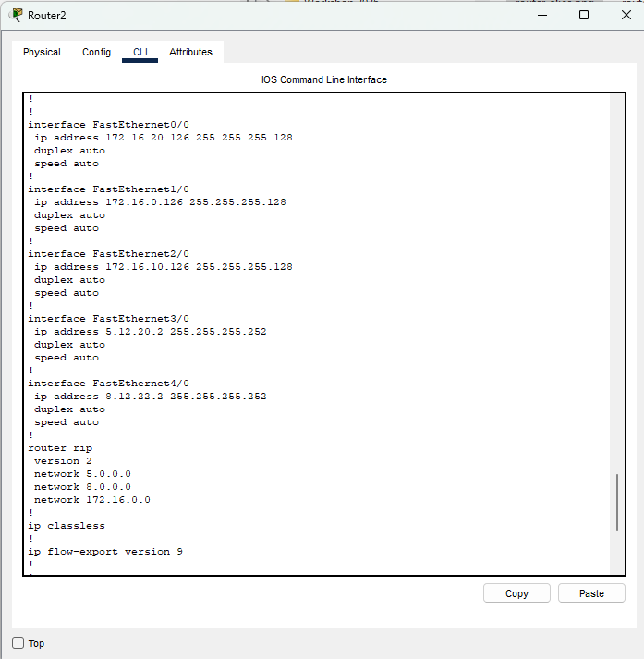Open the Config tab
Image resolution: width=644 pixels, height=659 pixels.
click(97, 52)
